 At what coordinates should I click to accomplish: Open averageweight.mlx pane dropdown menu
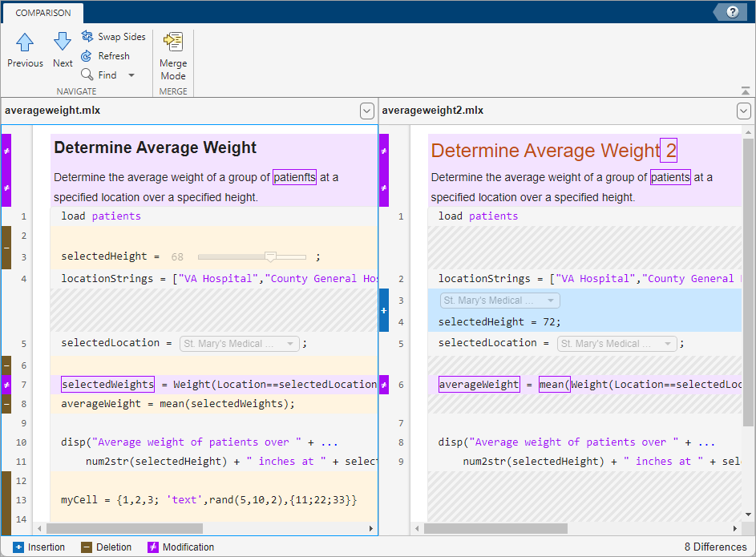pyautogui.click(x=366, y=111)
